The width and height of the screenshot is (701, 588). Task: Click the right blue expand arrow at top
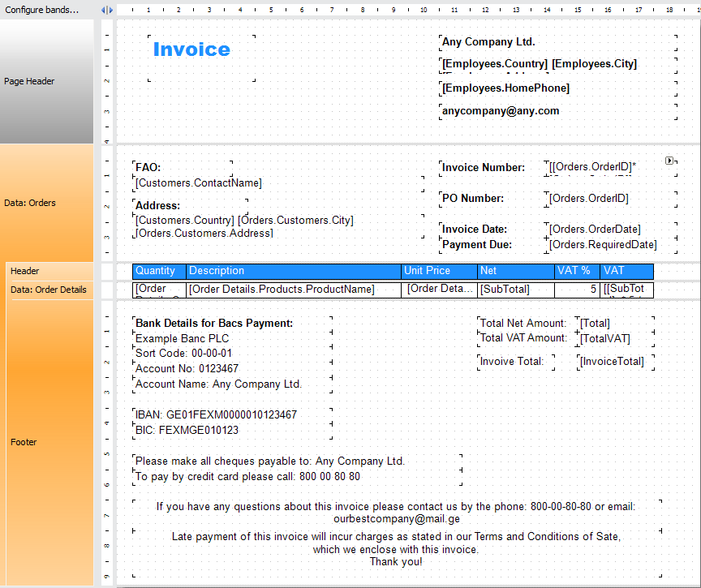point(110,9)
